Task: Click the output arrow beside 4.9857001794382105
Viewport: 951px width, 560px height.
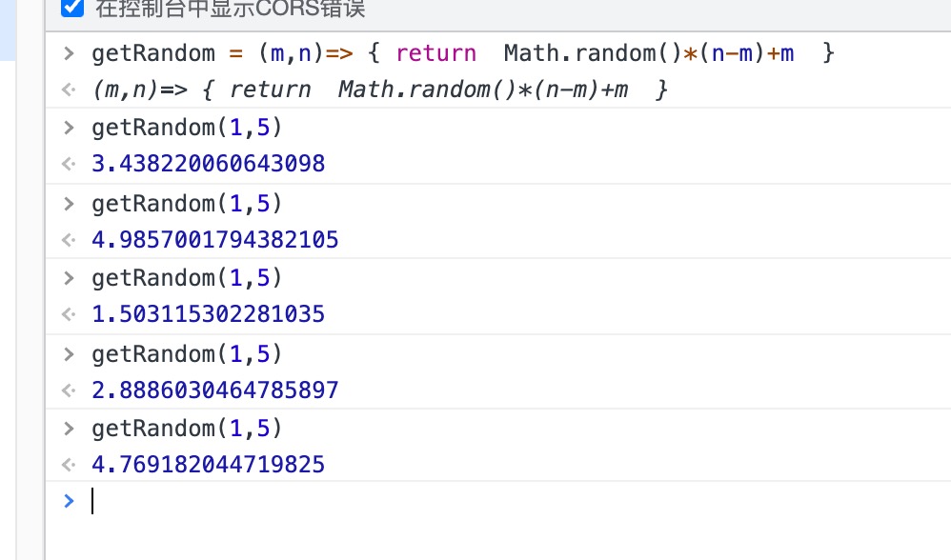Action: (x=68, y=240)
